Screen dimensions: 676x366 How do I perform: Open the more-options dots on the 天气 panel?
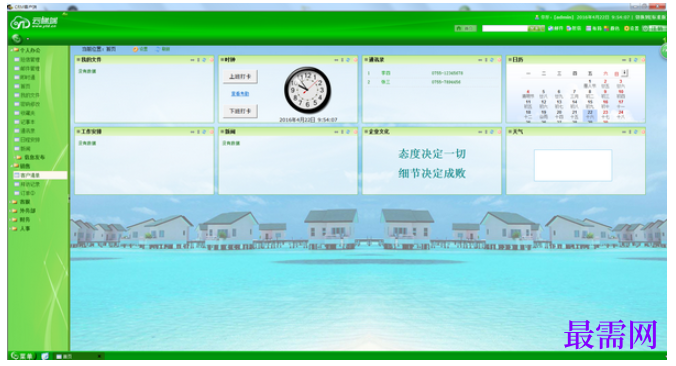[630, 132]
